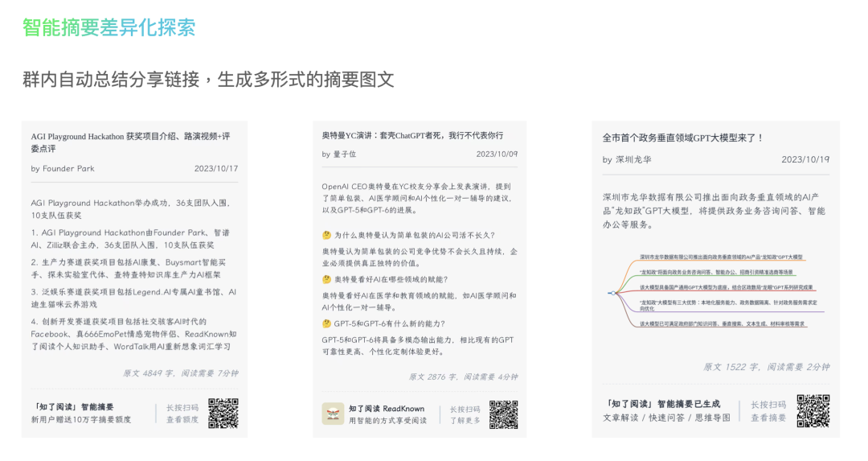868x461 pixels.
Task: Click the QR code in the 奥特曼YC演讲 card
Action: tap(503, 414)
